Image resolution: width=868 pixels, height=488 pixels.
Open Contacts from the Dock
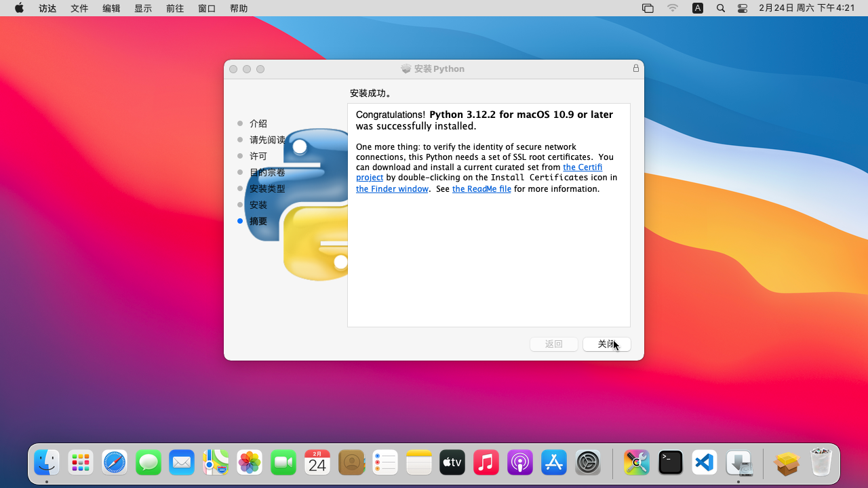tap(351, 463)
